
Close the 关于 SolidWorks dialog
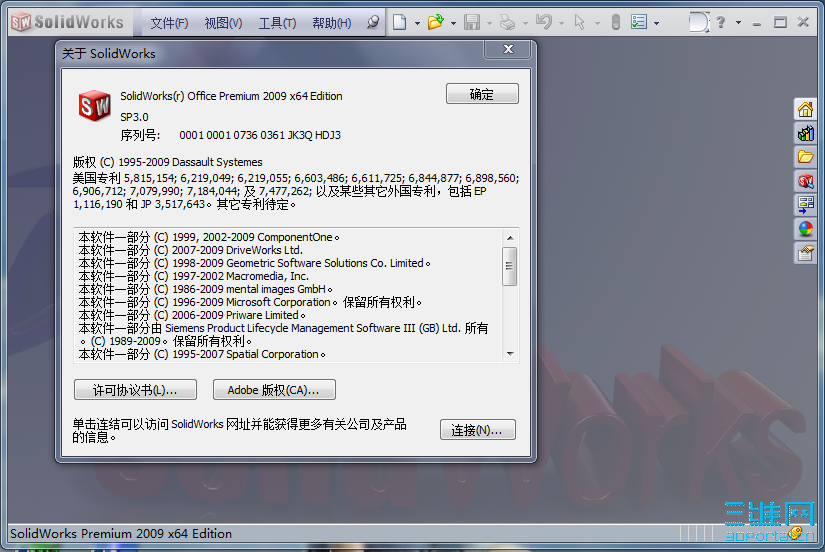508,49
